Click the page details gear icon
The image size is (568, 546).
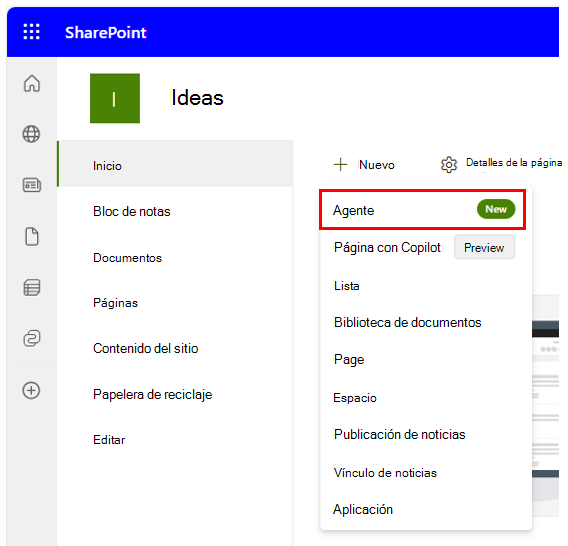click(449, 165)
